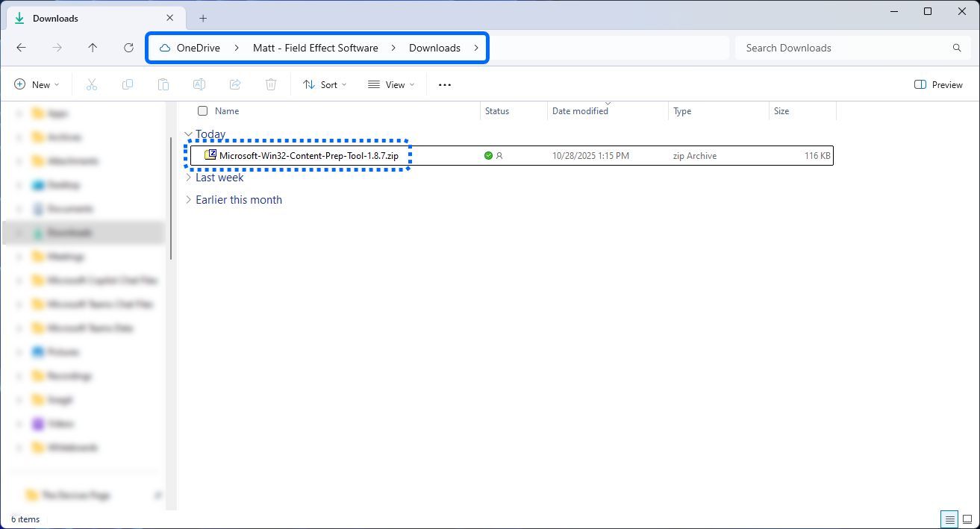This screenshot has width=980, height=529.
Task: Navigate to Matt - Field Effect Software breadcrumb
Action: point(316,48)
